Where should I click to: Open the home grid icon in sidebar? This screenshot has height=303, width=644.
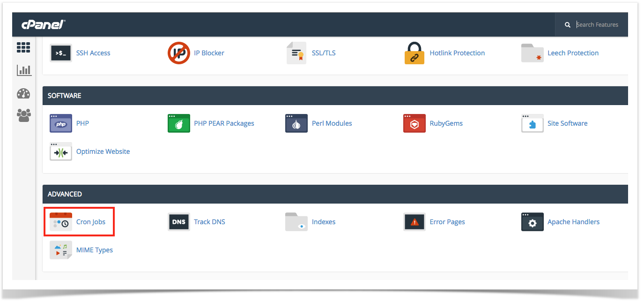coord(23,47)
